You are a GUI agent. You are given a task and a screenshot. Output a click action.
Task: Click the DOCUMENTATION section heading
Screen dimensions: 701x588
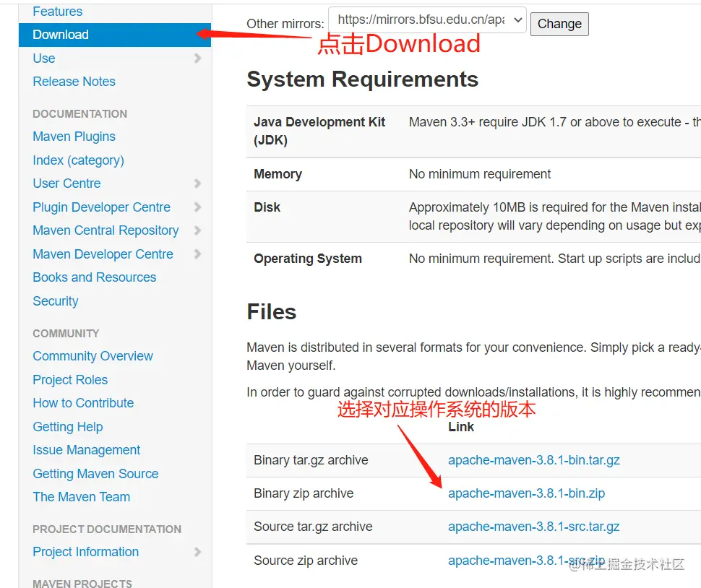coord(79,114)
